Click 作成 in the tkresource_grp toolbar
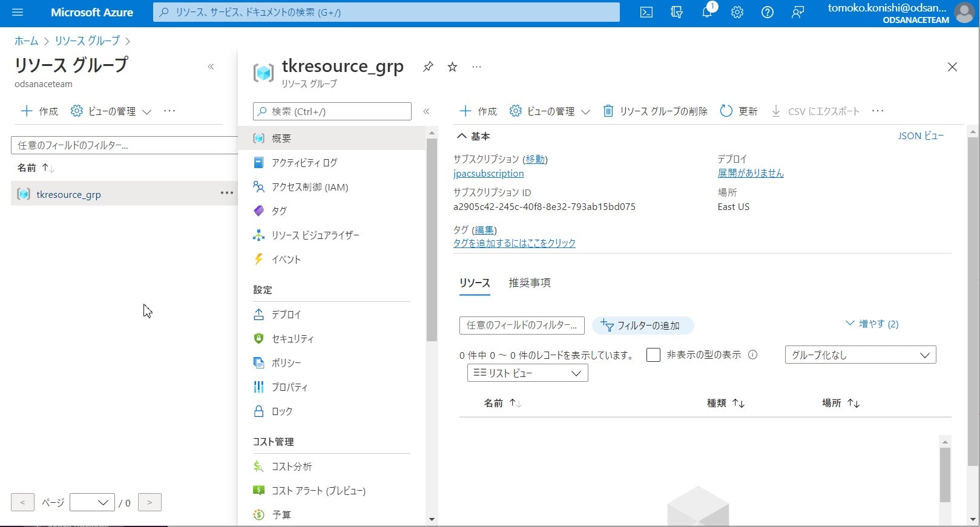980x527 pixels. click(x=478, y=111)
